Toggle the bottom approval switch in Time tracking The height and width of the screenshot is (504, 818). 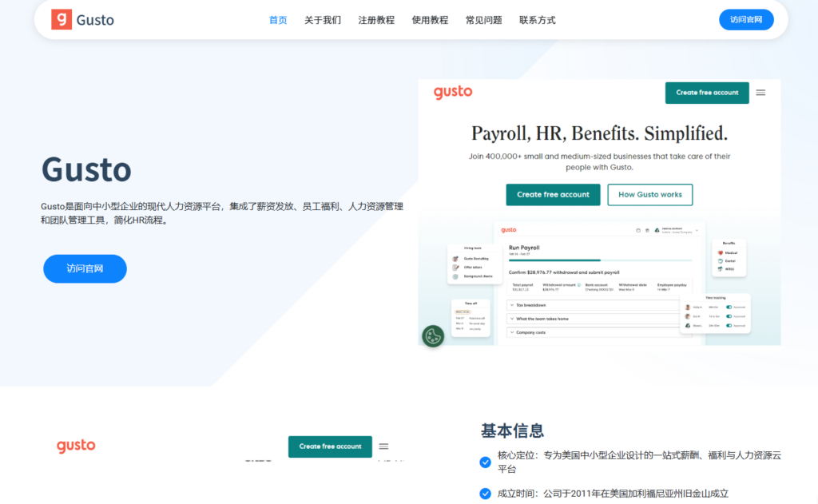728,326
